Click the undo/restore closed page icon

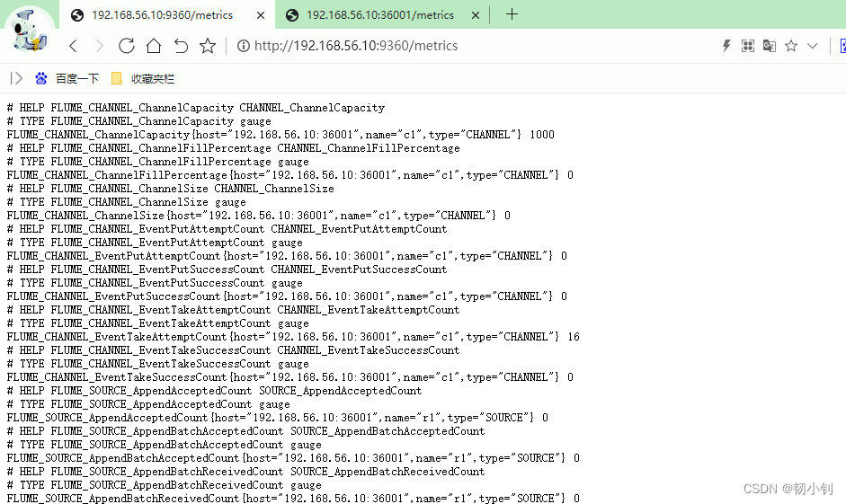pyautogui.click(x=181, y=46)
